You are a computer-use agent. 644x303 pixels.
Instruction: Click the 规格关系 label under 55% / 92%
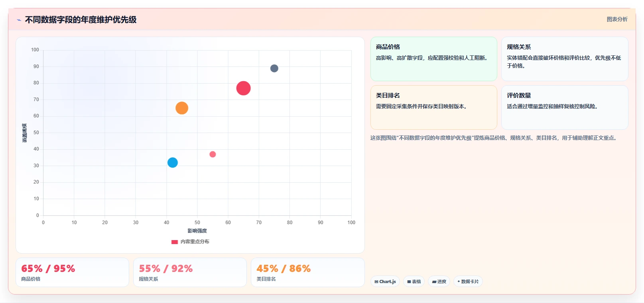tap(148, 279)
